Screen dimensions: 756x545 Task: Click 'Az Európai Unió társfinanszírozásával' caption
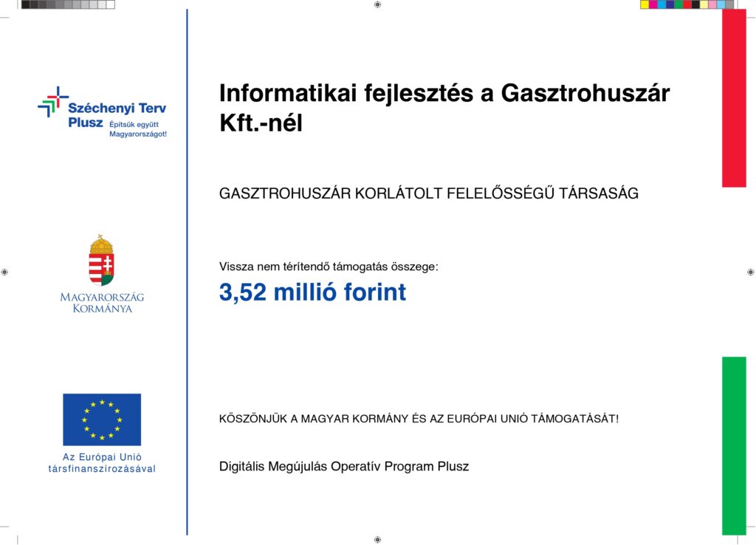pos(102,463)
